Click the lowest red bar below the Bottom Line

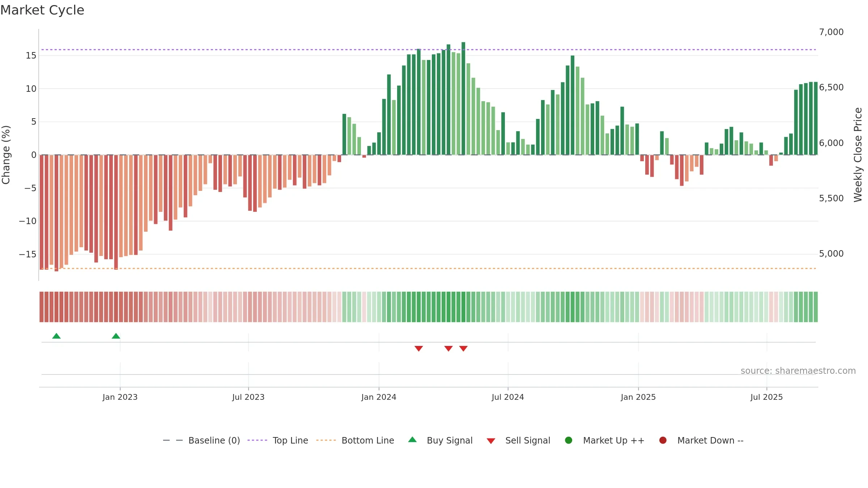[x=56, y=213]
